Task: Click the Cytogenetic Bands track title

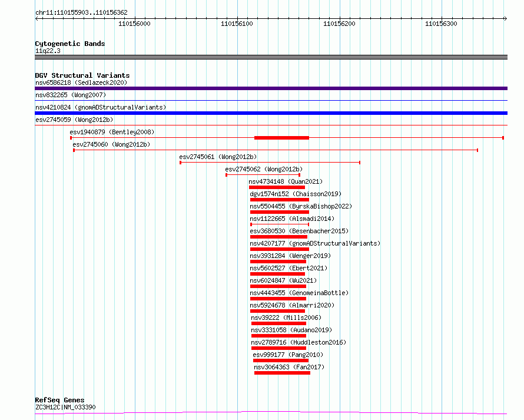Action: [70, 44]
